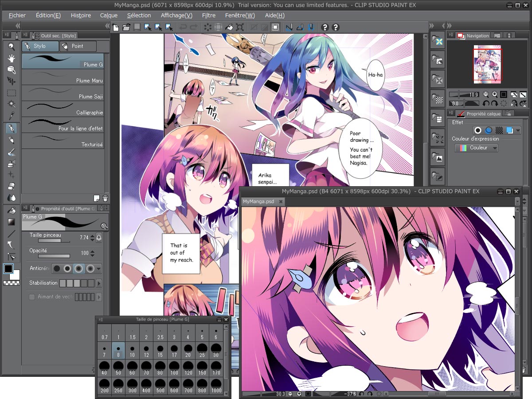Viewport: 532px width, 399px height.
Task: Expand the Anticrénelage options arrow
Action: click(x=99, y=269)
